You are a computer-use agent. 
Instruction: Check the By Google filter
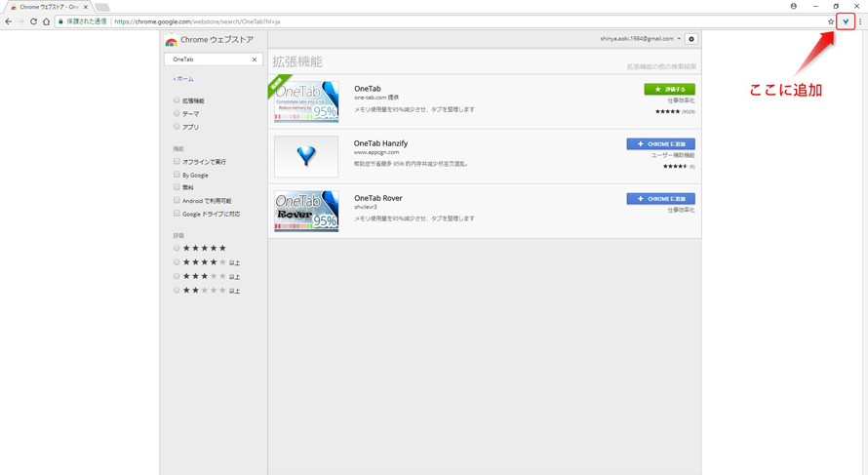tap(177, 175)
